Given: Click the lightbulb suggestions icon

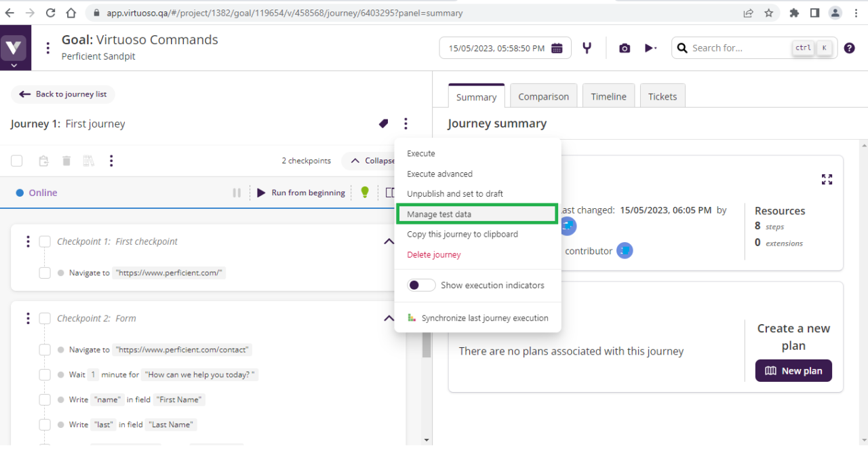Looking at the screenshot, I should tap(365, 193).
